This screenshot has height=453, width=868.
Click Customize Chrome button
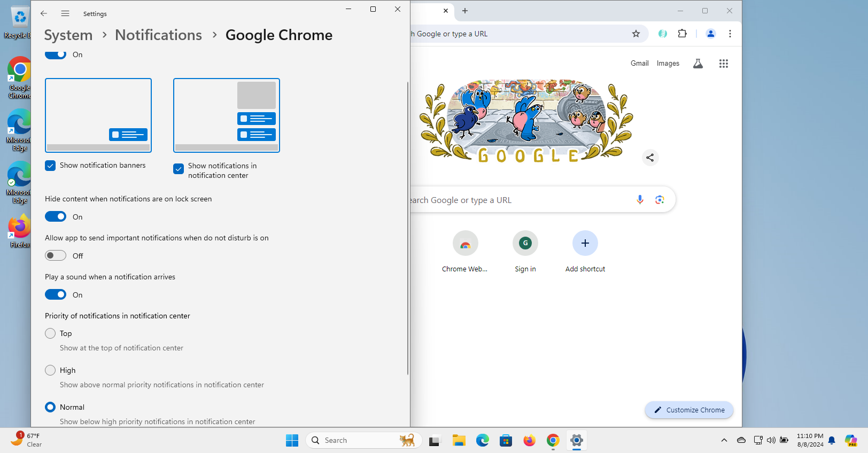689,410
